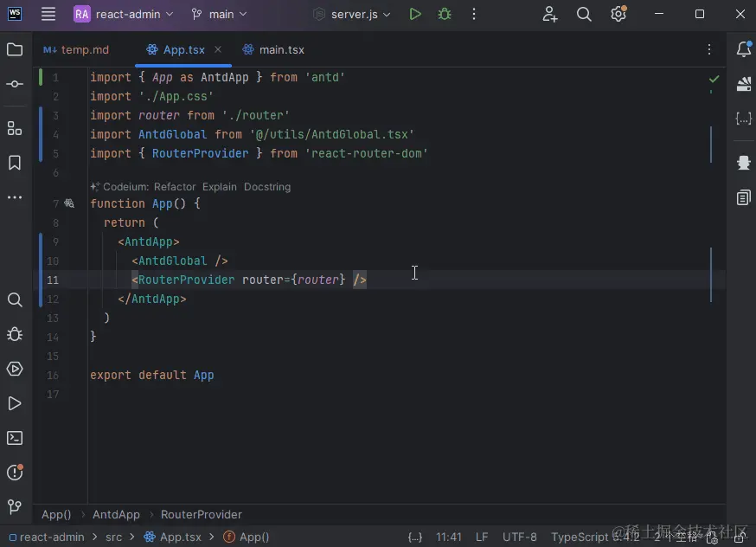The image size is (756, 547).
Task: Open the server.js run configuration dropdown
Action: [x=352, y=14]
